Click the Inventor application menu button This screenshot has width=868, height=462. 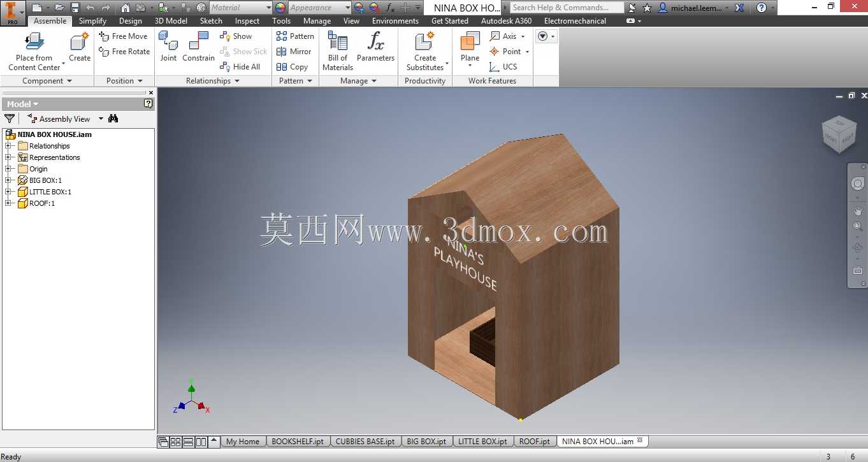[12, 12]
